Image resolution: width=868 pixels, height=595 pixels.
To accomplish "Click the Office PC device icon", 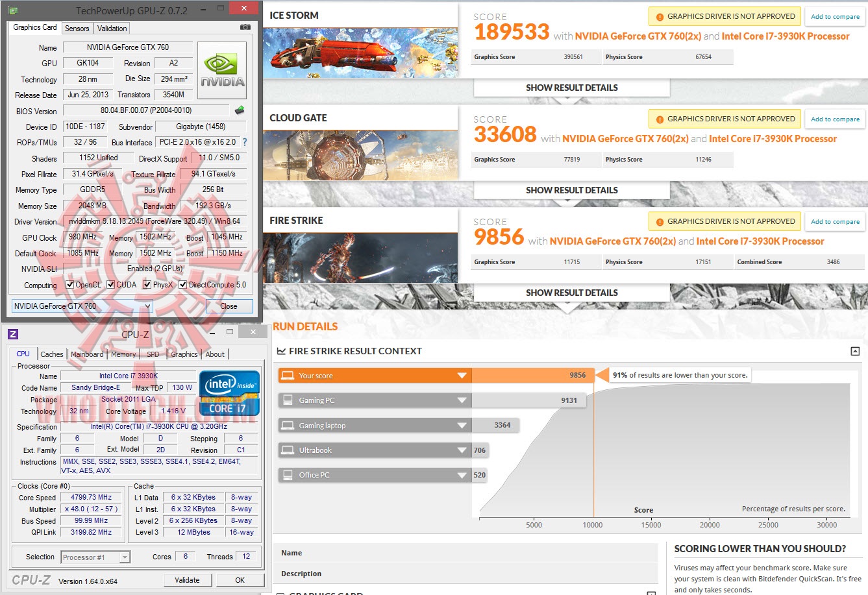I will click(288, 475).
